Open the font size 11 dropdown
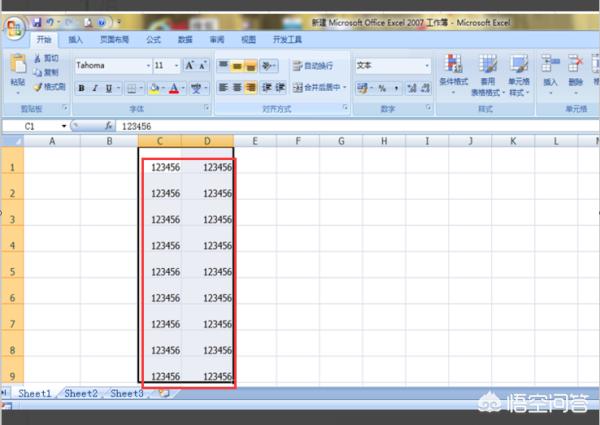The width and height of the screenshot is (600, 425). click(x=176, y=66)
